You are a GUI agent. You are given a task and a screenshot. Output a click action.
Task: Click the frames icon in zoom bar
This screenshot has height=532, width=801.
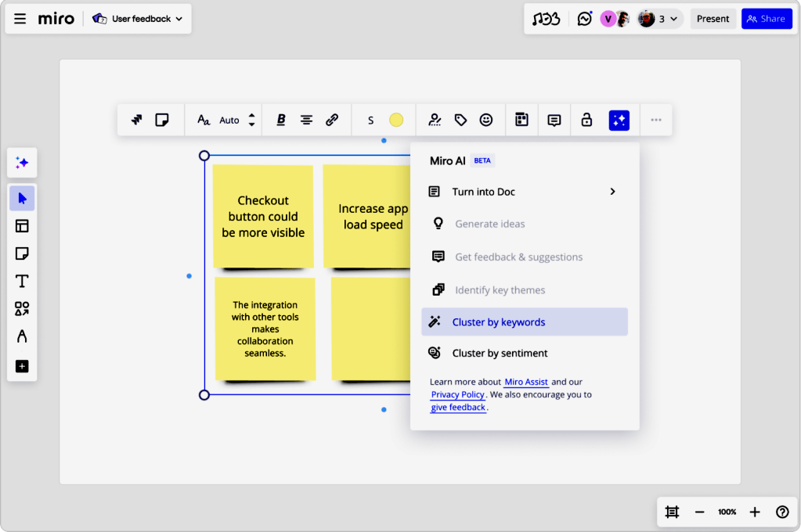pos(672,512)
